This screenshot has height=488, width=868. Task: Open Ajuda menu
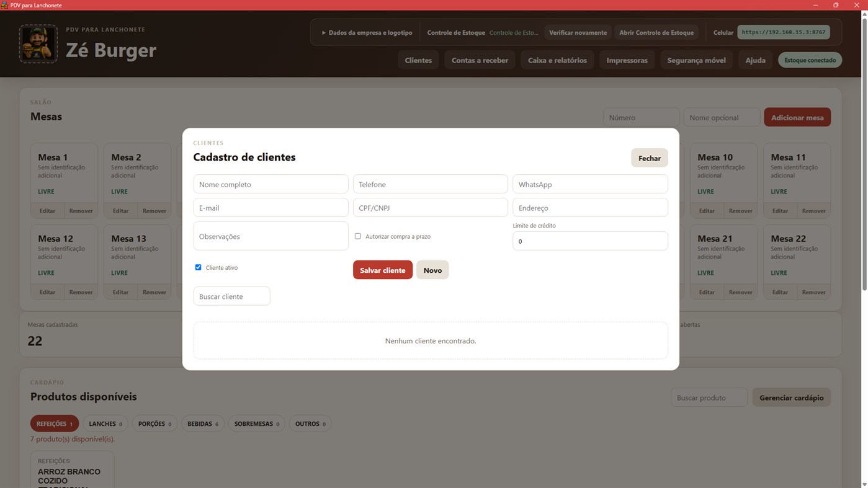[755, 60]
